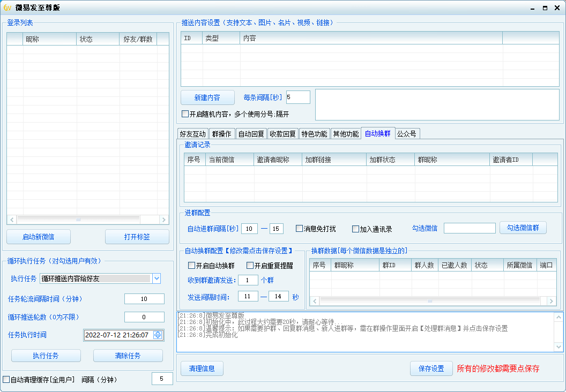Click the 新建内容 button
Screen dimensions: 566x392
click(x=207, y=97)
